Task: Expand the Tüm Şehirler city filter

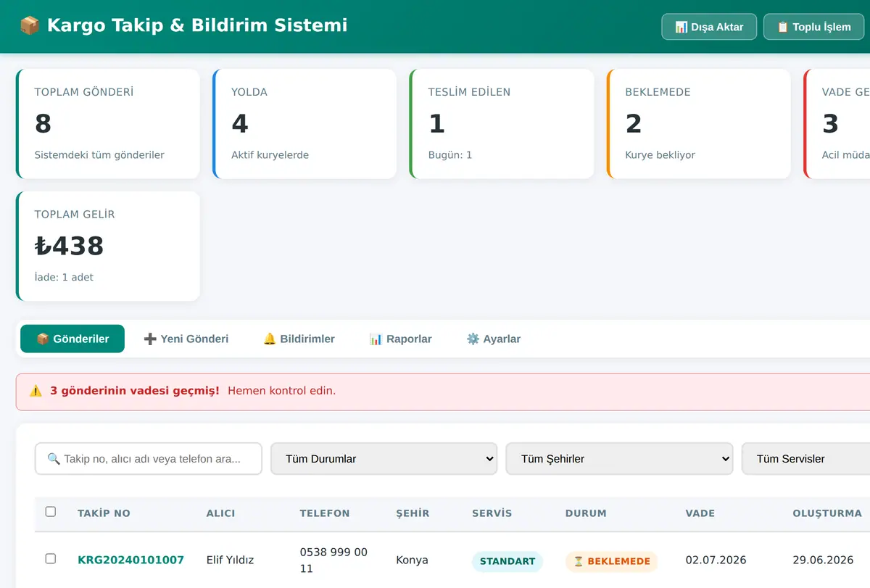Action: pyautogui.click(x=619, y=459)
